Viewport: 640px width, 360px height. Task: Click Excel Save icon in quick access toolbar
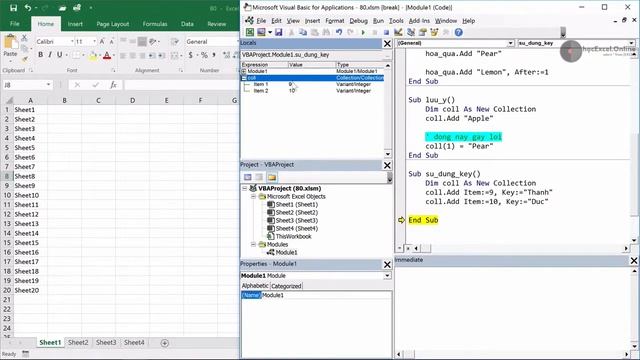13,8
